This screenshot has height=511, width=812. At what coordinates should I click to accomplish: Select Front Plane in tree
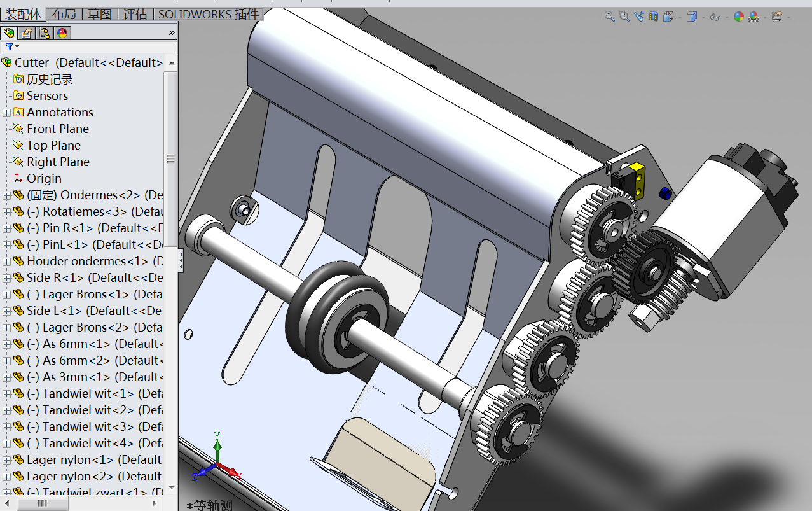[58, 129]
